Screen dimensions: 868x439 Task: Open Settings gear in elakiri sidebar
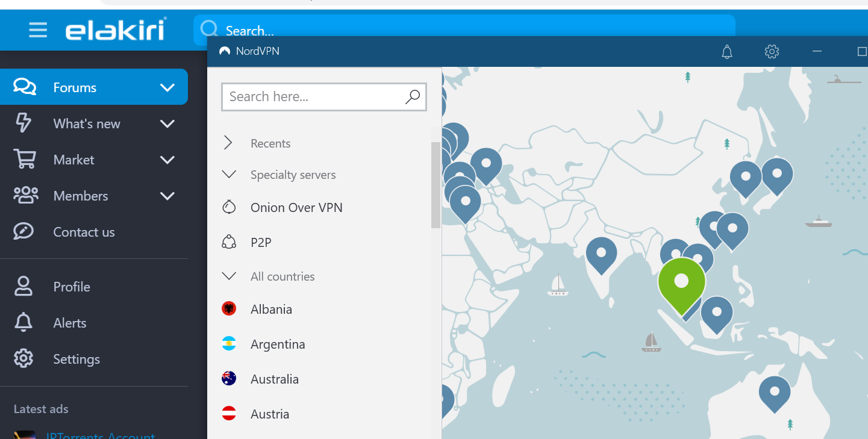(x=23, y=358)
